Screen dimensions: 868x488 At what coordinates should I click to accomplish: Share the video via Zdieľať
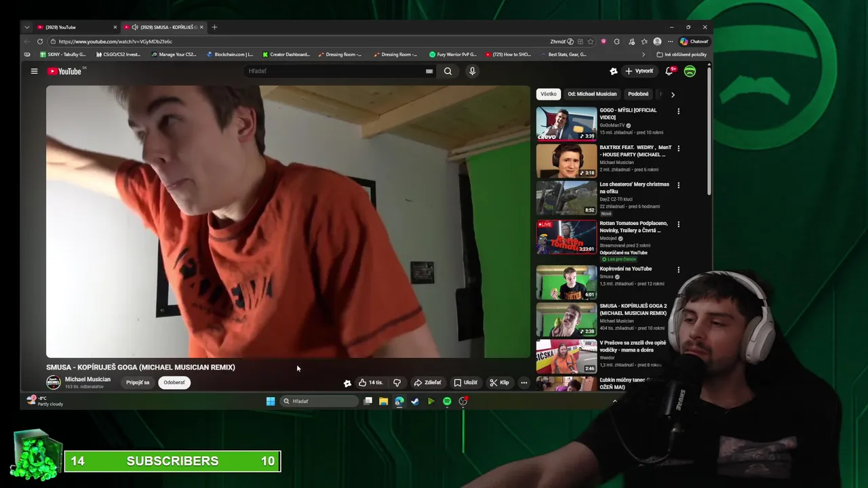point(427,382)
